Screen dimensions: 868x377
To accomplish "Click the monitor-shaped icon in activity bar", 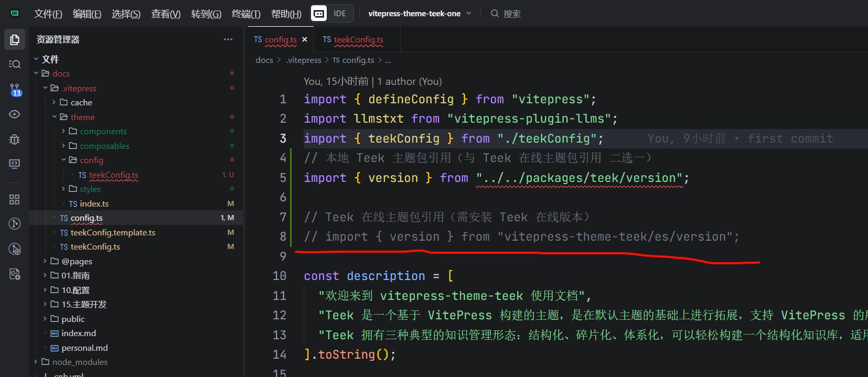I will (x=15, y=164).
